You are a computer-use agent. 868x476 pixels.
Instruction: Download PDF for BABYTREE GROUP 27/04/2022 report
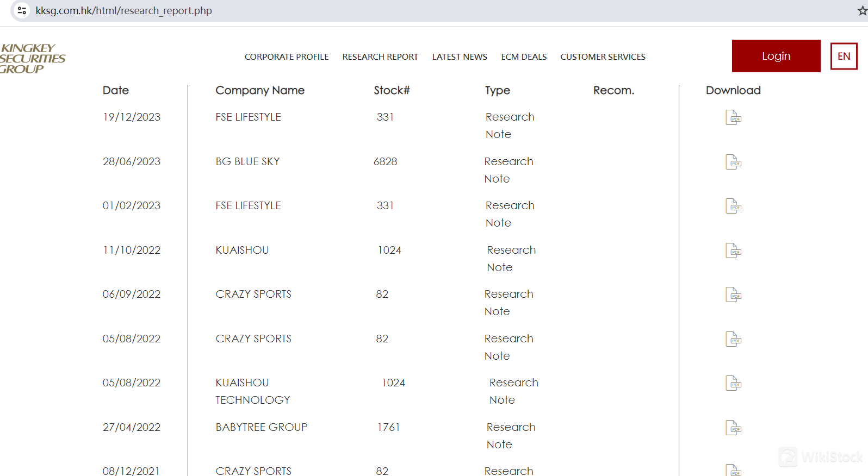pos(733,428)
